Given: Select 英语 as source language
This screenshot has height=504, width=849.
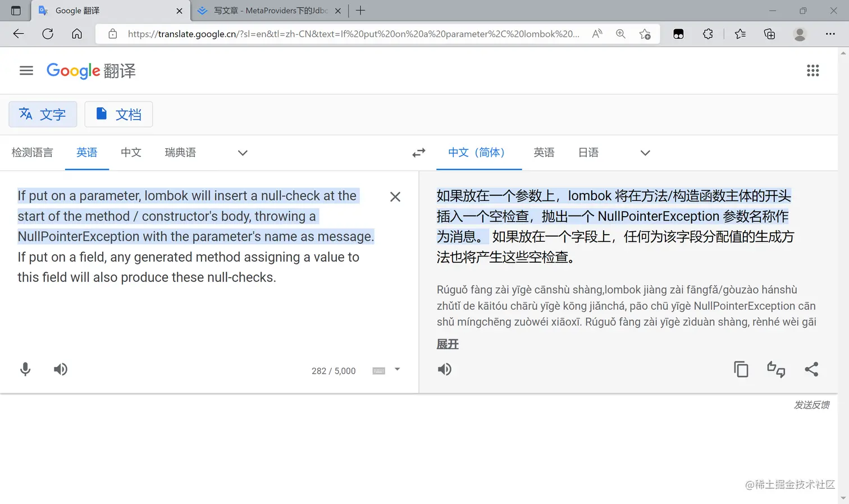Looking at the screenshot, I should pos(87,153).
